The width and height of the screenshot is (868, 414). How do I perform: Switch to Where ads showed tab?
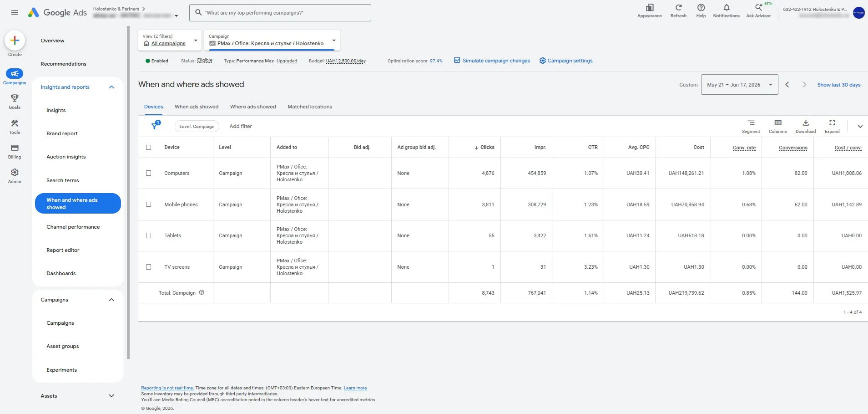[x=253, y=107]
